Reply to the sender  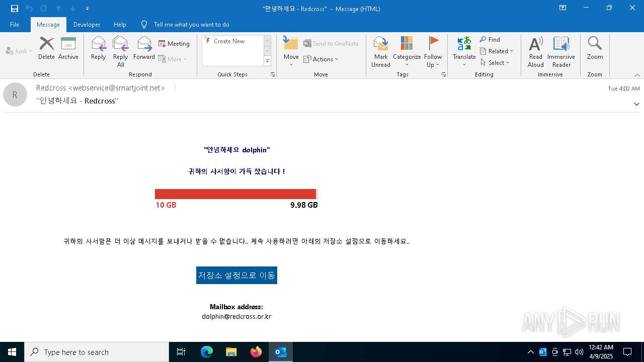pyautogui.click(x=99, y=49)
